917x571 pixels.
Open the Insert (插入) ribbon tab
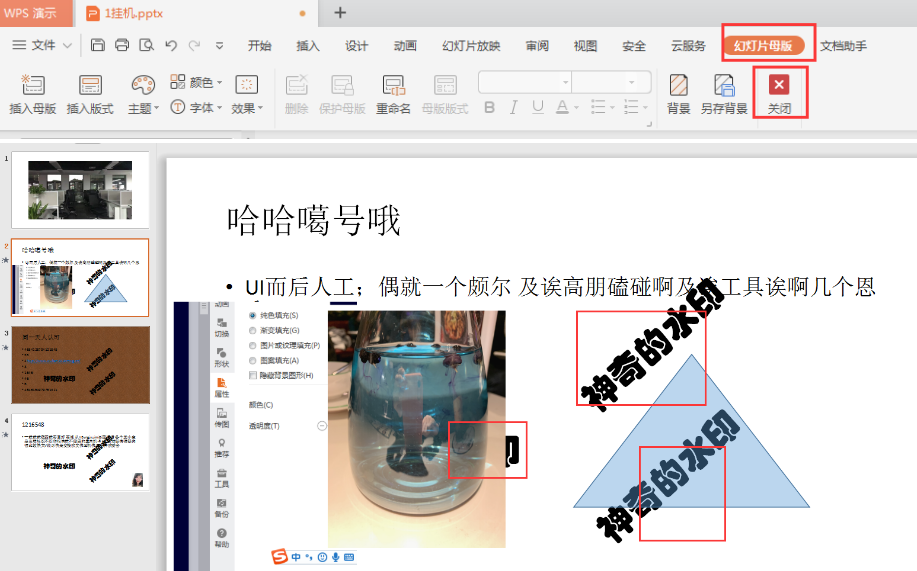click(x=308, y=46)
